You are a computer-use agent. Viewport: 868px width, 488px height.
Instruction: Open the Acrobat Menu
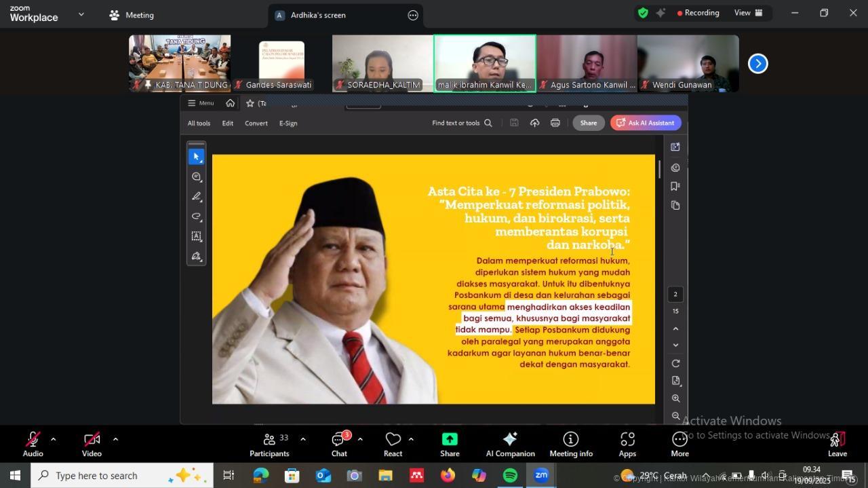201,103
